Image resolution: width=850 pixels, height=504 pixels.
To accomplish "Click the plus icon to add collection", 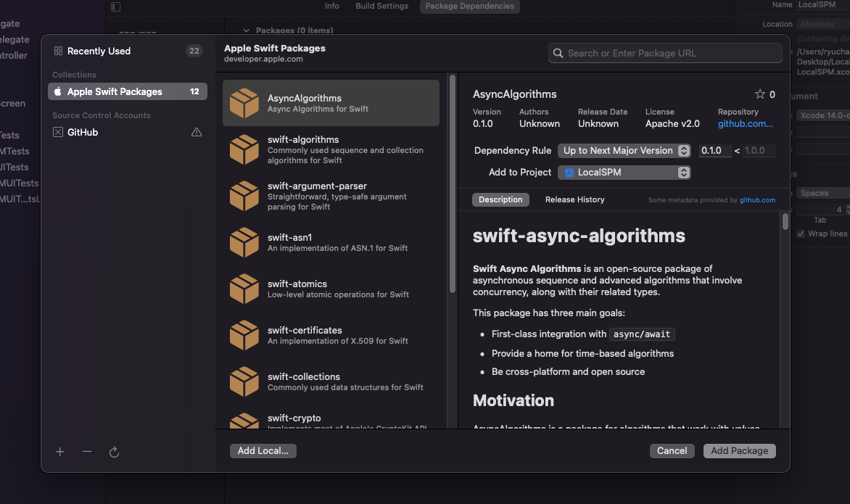I will (59, 452).
